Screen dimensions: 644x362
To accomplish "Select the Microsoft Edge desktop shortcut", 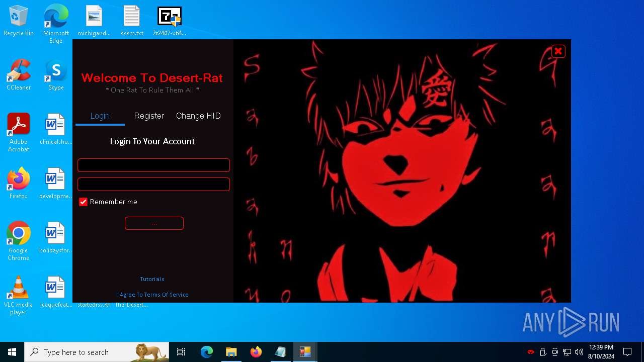I will tap(56, 24).
